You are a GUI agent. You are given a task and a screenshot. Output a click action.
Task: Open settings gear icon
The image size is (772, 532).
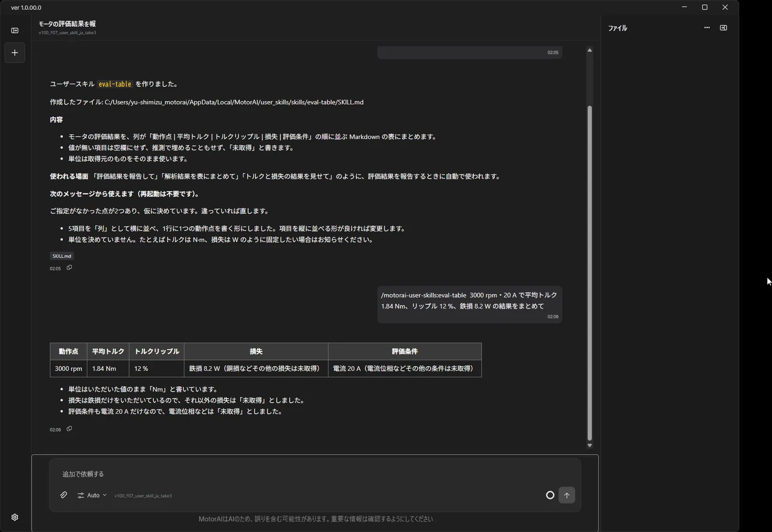pyautogui.click(x=15, y=517)
